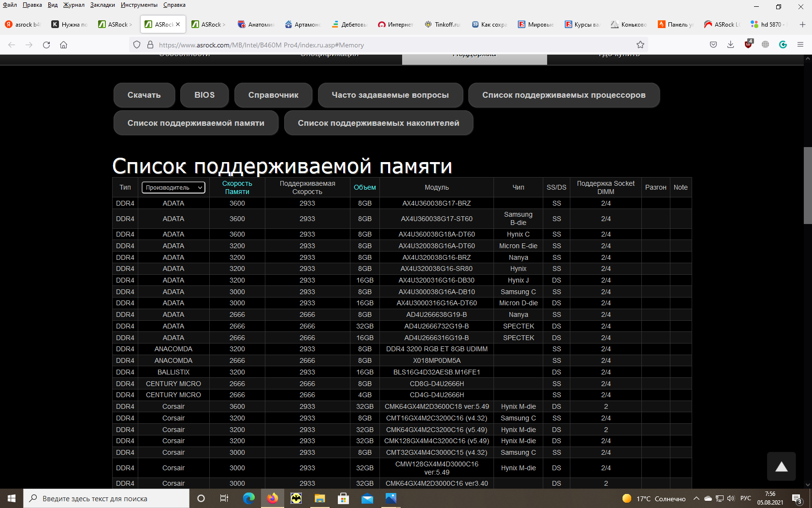Select BALLISTIX manufacturer cell

[174, 373]
